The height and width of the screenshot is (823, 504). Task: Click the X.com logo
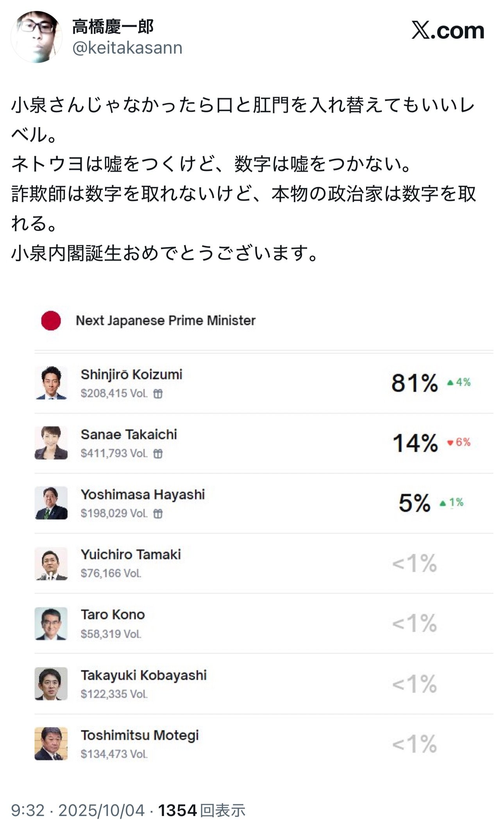click(448, 30)
